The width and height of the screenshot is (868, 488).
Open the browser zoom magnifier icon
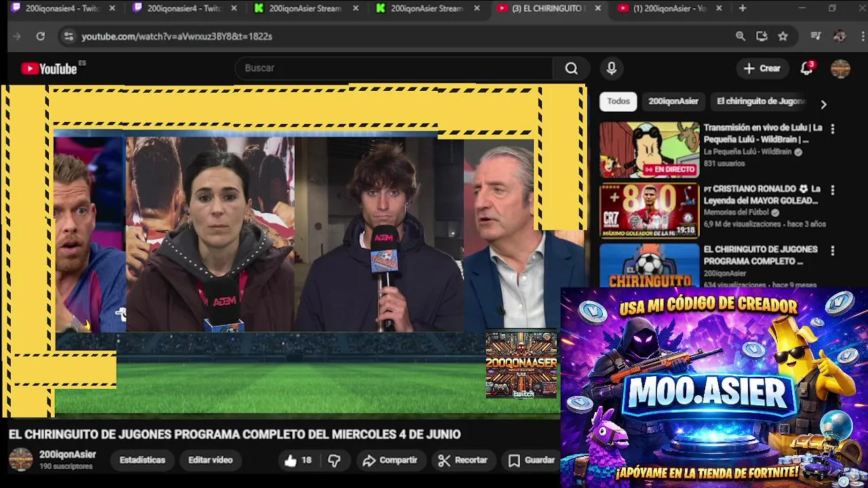point(741,37)
